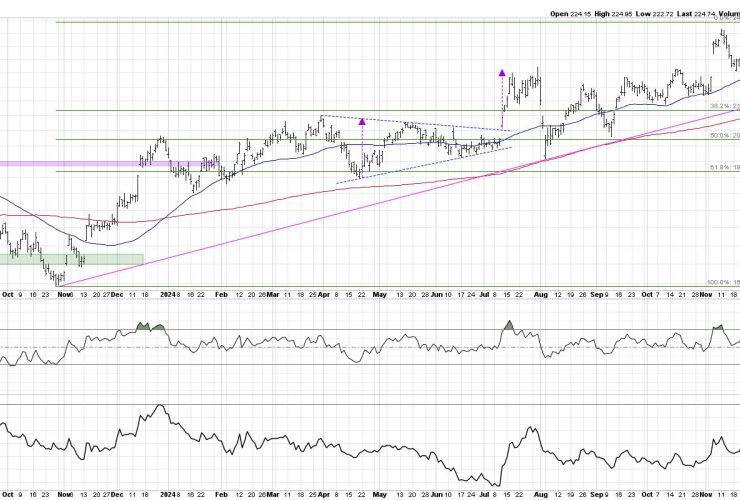The height and width of the screenshot is (500, 740).
Task: Click the Mar label on price chart date axis
Action: point(273,295)
